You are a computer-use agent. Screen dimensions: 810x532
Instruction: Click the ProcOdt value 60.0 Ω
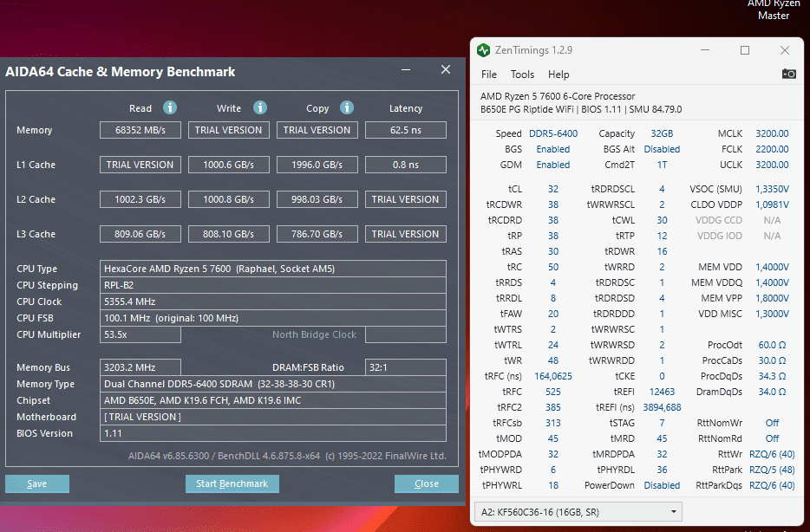[x=772, y=345]
